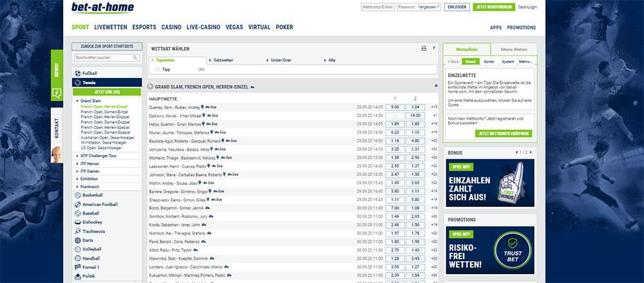644x283 pixels.
Task: Click stats icon for Korda - Isner match
Action: click(204, 224)
